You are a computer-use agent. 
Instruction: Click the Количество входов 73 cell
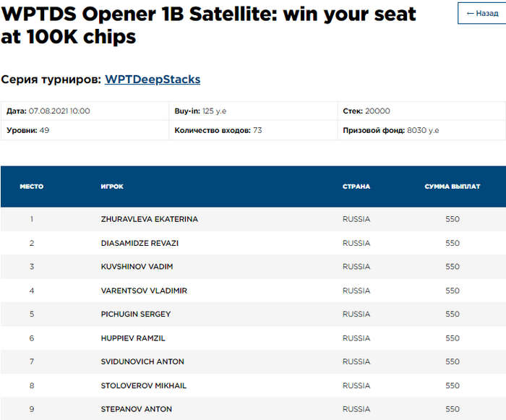[x=218, y=131]
